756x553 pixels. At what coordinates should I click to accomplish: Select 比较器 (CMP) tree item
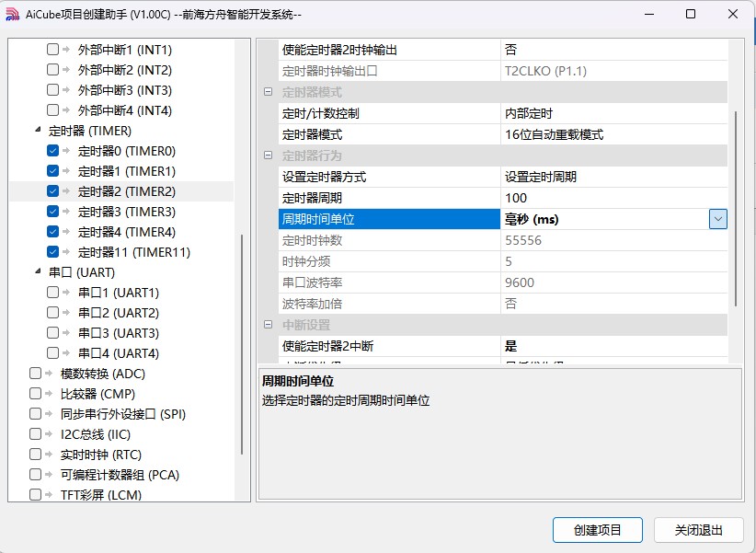(97, 394)
